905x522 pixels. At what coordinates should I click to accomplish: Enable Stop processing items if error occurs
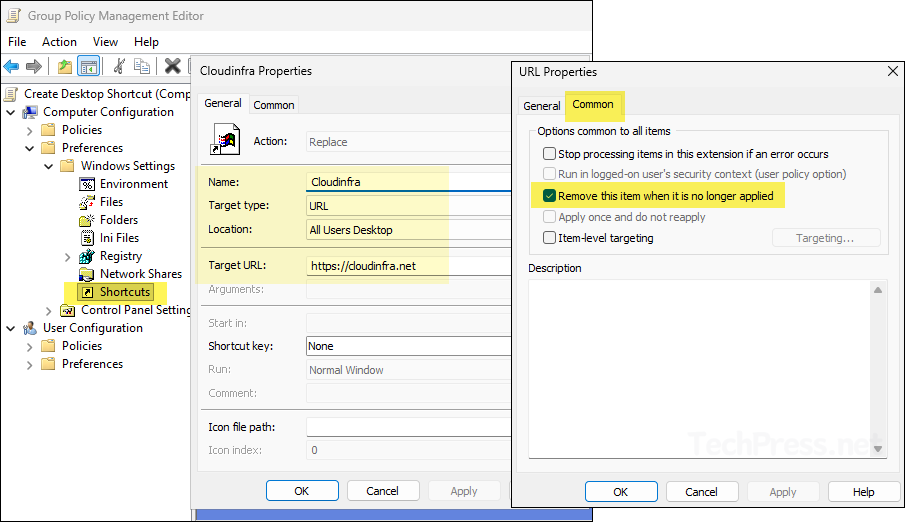click(549, 154)
